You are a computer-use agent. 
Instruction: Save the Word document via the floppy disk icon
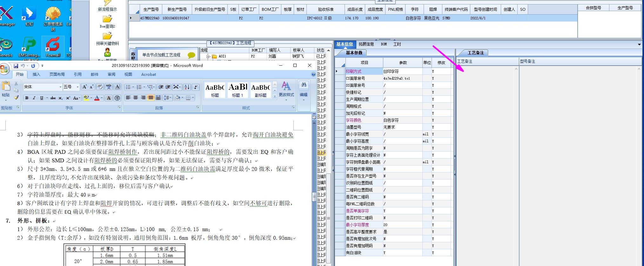tap(16, 66)
